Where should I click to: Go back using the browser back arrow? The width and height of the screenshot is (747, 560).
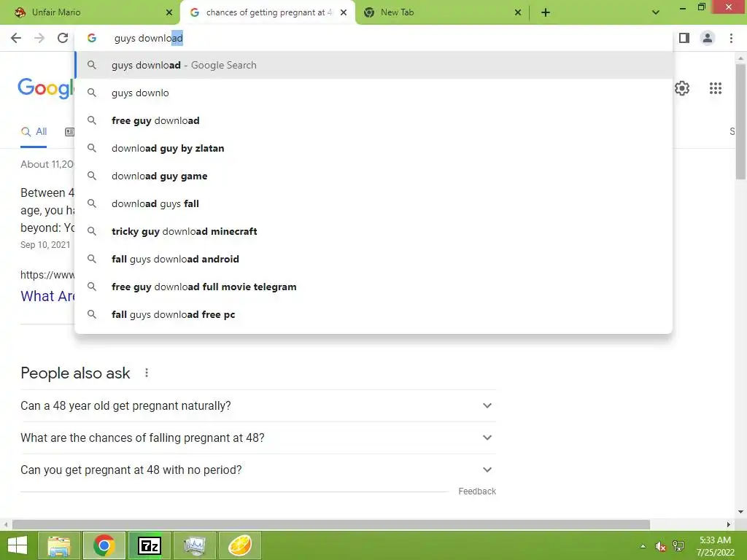click(x=16, y=38)
